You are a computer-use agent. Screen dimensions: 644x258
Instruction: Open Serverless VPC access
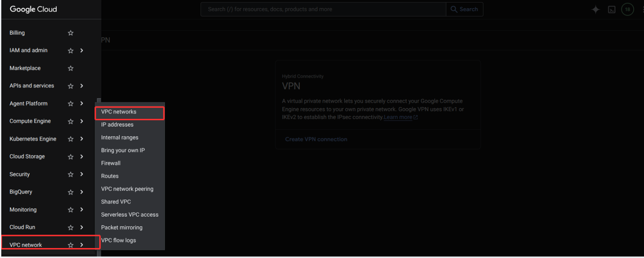(130, 215)
